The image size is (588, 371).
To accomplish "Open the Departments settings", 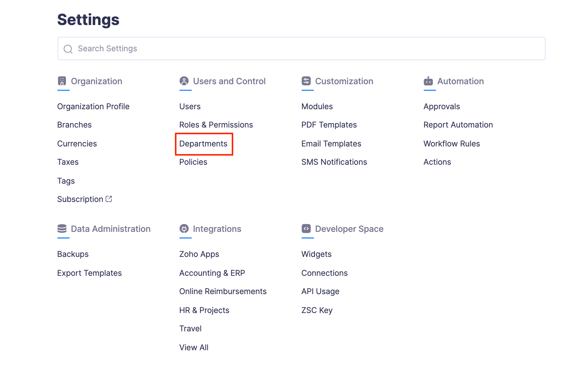I will [x=203, y=144].
